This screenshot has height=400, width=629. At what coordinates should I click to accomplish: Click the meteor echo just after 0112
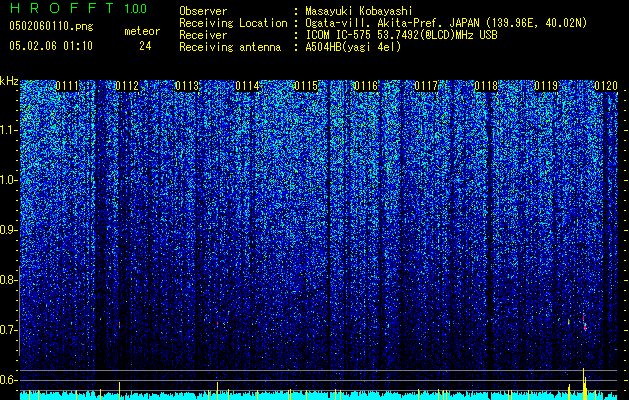click(x=119, y=324)
